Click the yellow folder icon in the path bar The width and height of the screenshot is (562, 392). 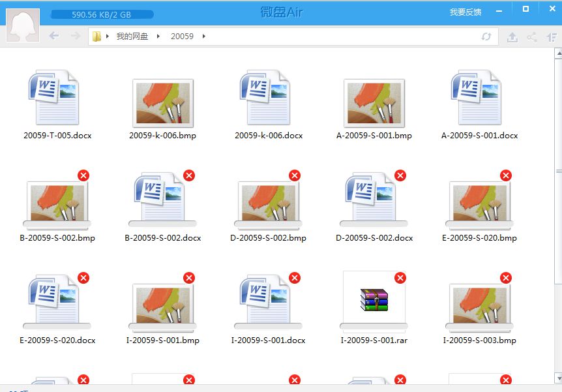point(96,37)
